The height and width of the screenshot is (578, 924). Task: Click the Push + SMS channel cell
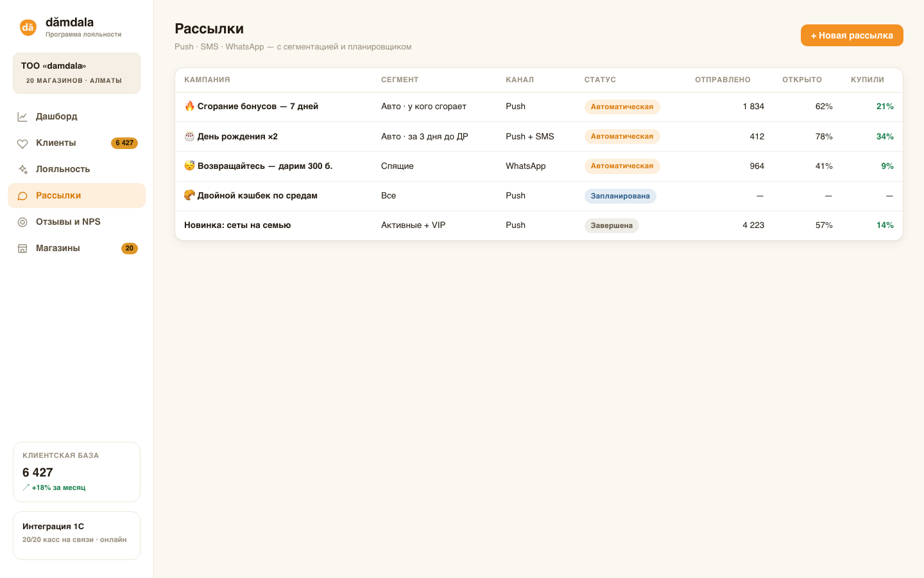530,136
